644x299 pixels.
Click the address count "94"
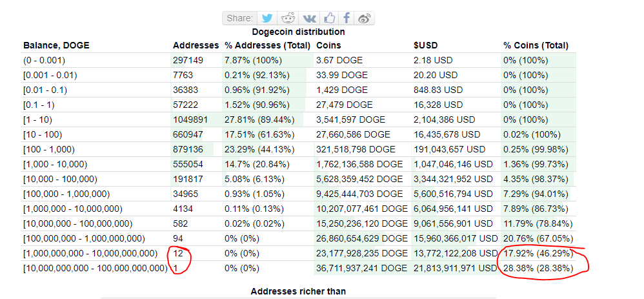pyautogui.click(x=178, y=238)
